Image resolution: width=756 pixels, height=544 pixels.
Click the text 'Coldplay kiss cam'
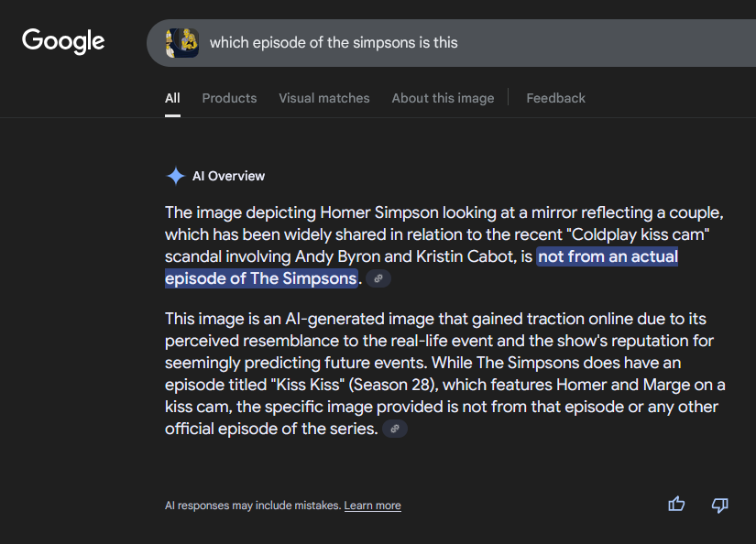(x=639, y=234)
